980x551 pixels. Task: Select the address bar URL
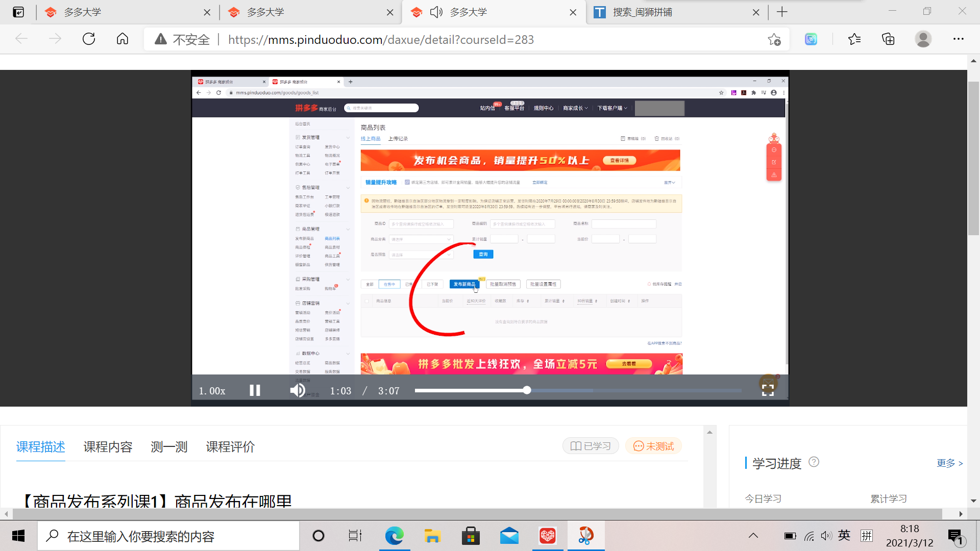pos(381,39)
